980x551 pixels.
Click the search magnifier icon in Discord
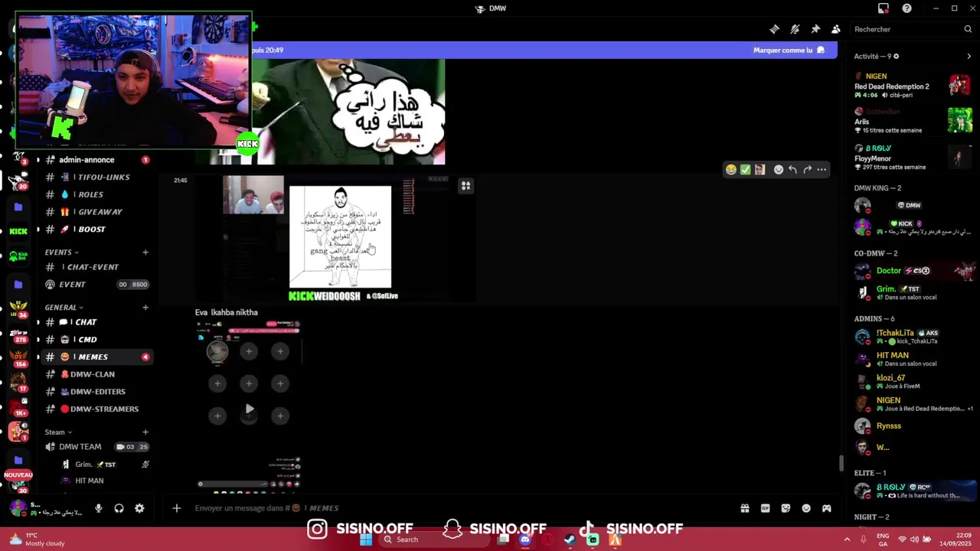pyautogui.click(x=968, y=29)
